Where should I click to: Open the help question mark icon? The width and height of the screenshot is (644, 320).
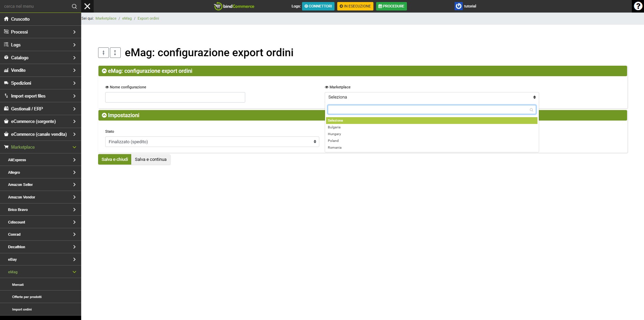[638, 6]
